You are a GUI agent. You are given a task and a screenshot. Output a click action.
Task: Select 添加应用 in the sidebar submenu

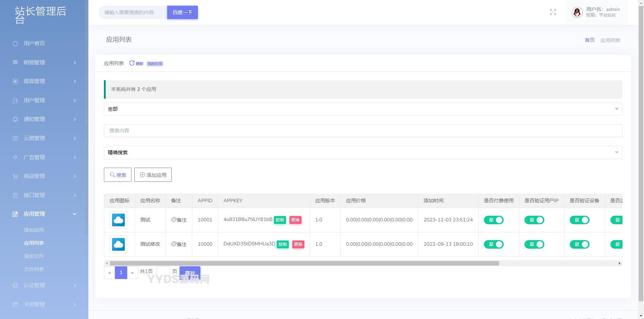pyautogui.click(x=34, y=230)
